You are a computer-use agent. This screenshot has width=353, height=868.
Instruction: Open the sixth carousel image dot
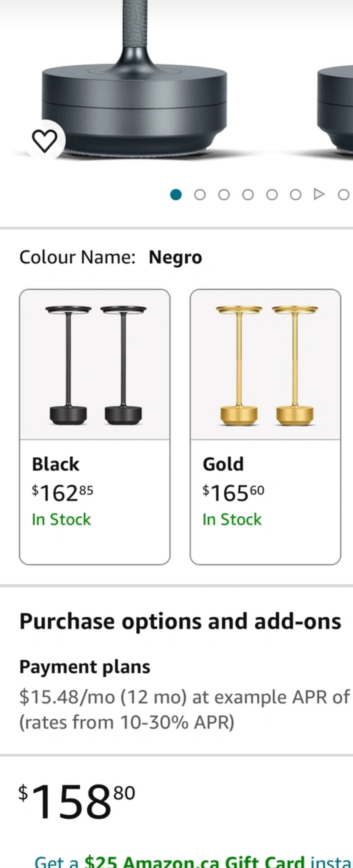[296, 194]
